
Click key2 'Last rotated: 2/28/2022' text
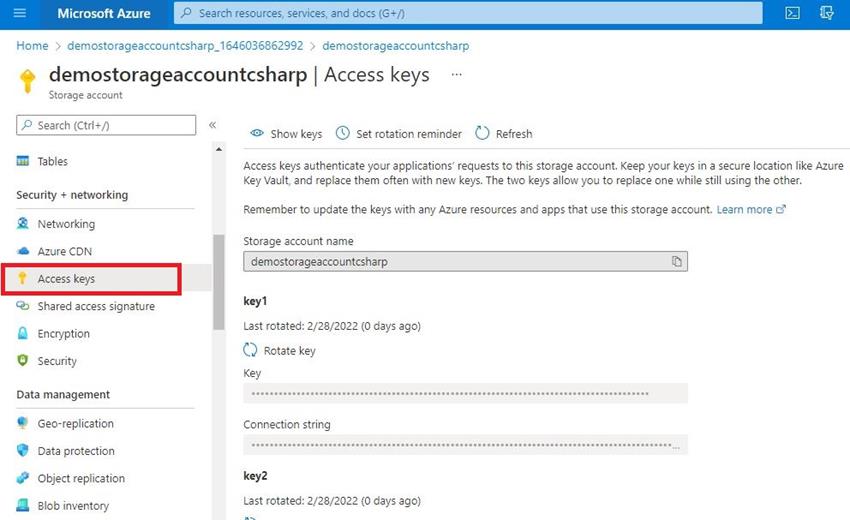click(332, 501)
